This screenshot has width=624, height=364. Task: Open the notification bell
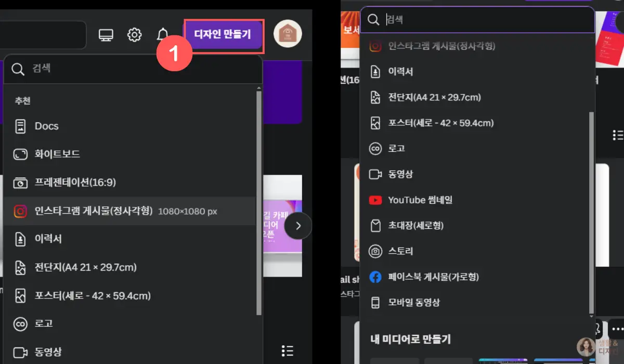162,34
